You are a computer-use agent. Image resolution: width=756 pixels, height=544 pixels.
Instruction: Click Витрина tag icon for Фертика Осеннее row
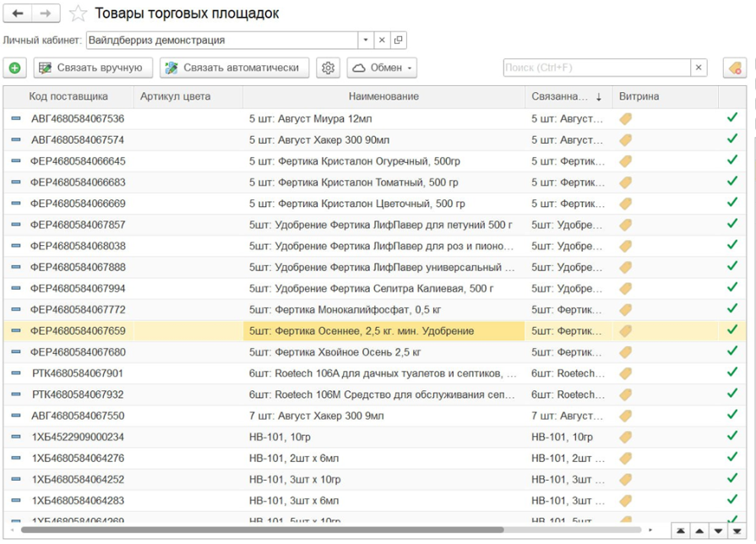point(625,331)
